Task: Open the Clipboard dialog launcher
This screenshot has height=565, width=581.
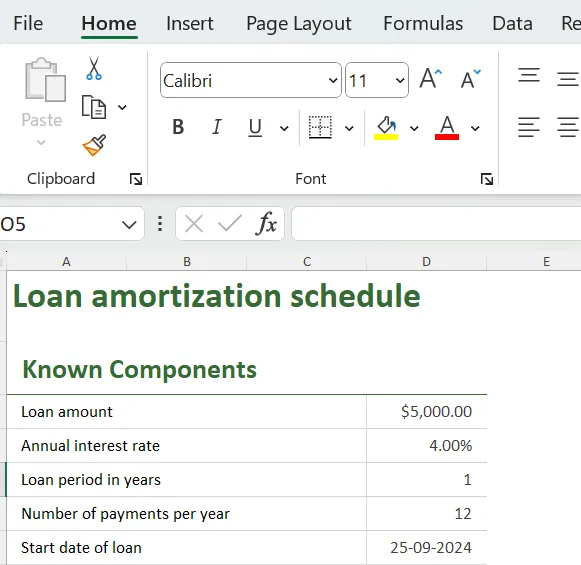Action: pos(136,179)
